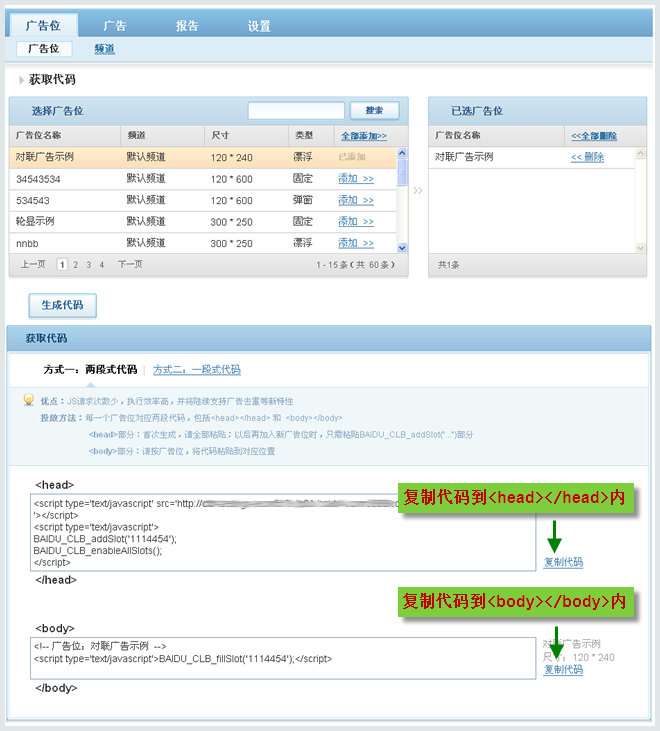The height and width of the screenshot is (731, 660).
Task: Click inside the body code textarea
Action: (283, 658)
